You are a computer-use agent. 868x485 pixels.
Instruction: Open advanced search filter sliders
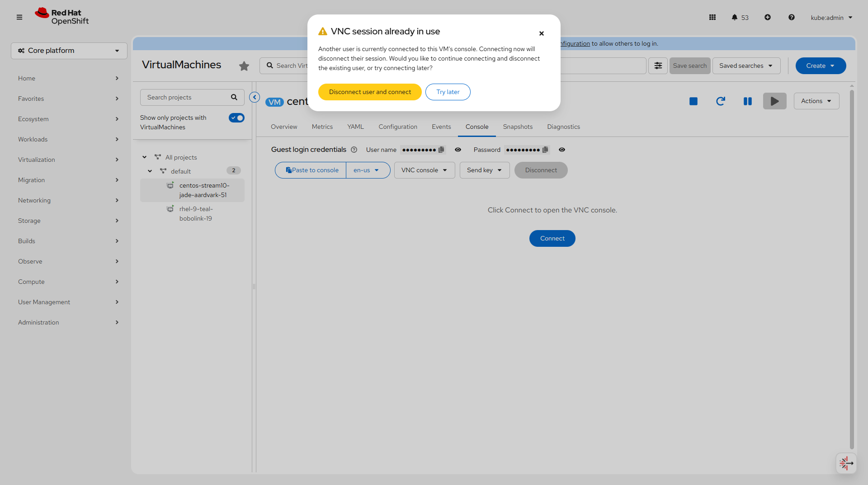(x=658, y=66)
